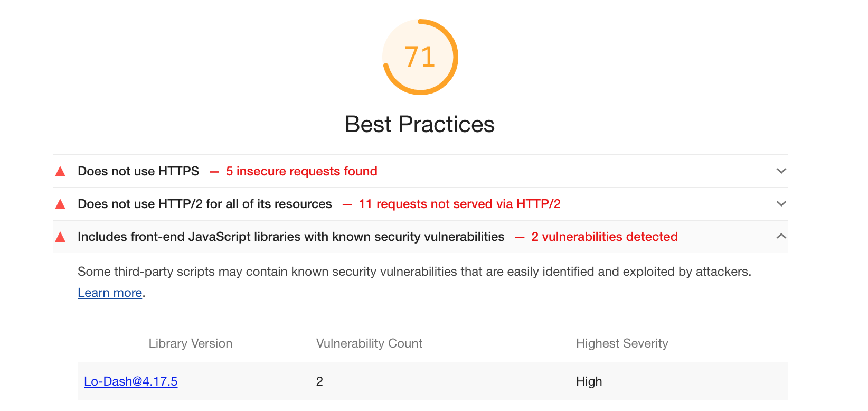The width and height of the screenshot is (868, 411).
Task: Click the orange Best Practices score gauge
Action: click(x=420, y=57)
